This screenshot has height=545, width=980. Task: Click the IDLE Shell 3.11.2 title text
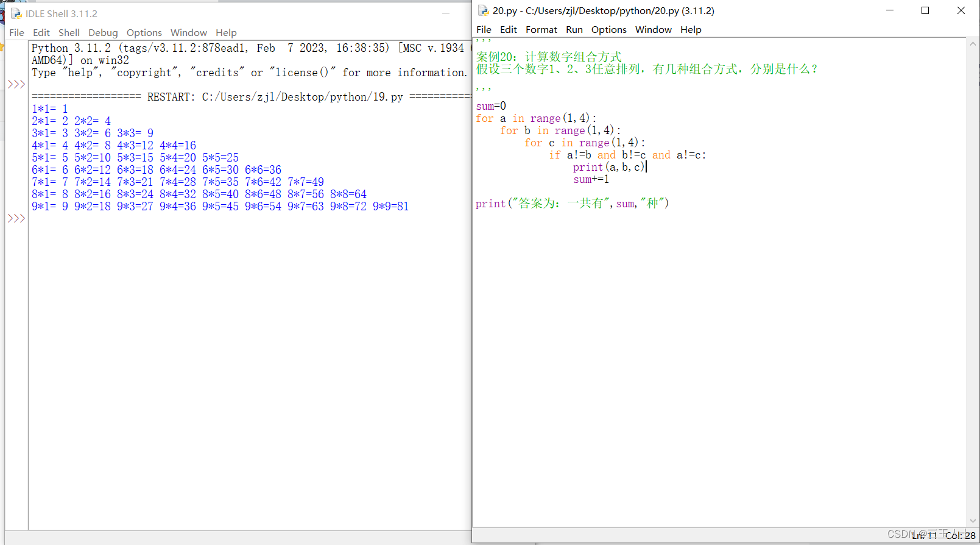click(62, 13)
